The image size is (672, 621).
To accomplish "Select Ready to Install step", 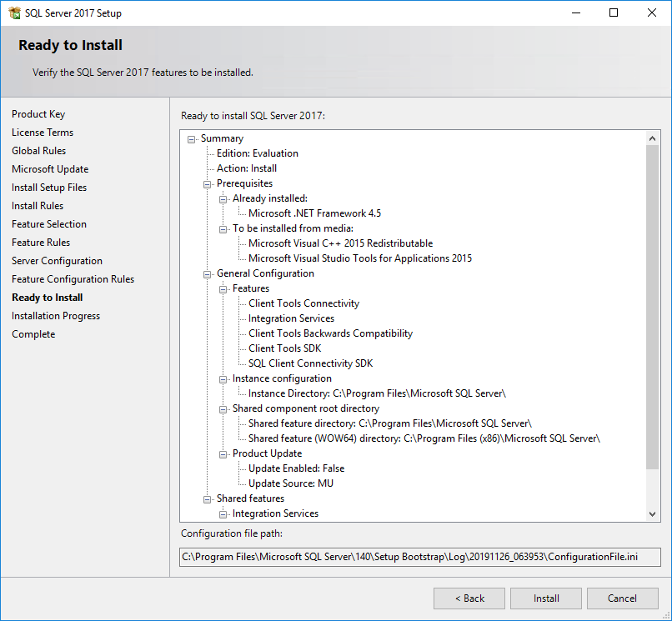I will point(48,298).
